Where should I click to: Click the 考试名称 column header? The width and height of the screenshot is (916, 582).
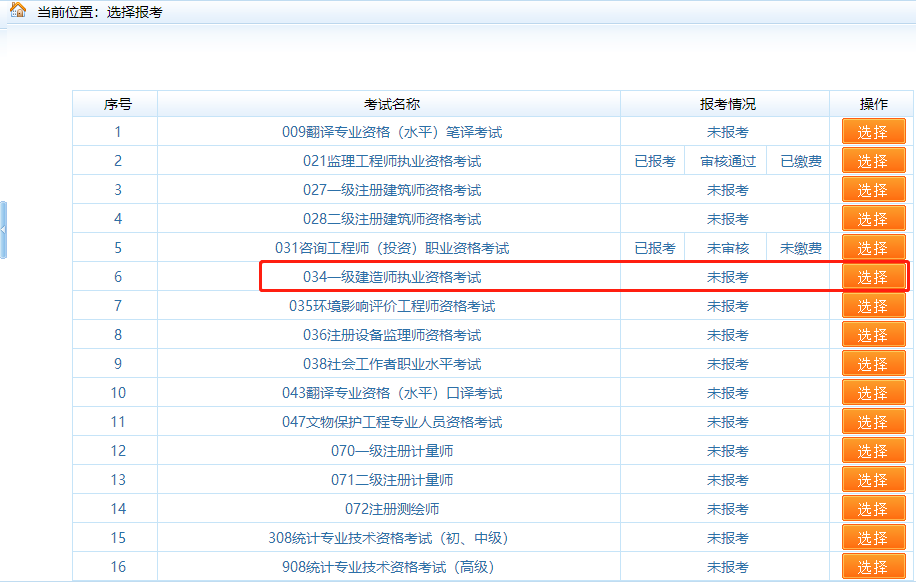391,104
